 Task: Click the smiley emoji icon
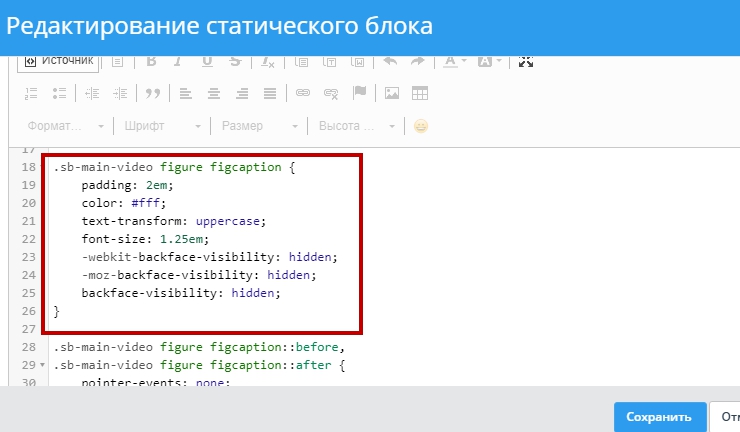point(421,126)
